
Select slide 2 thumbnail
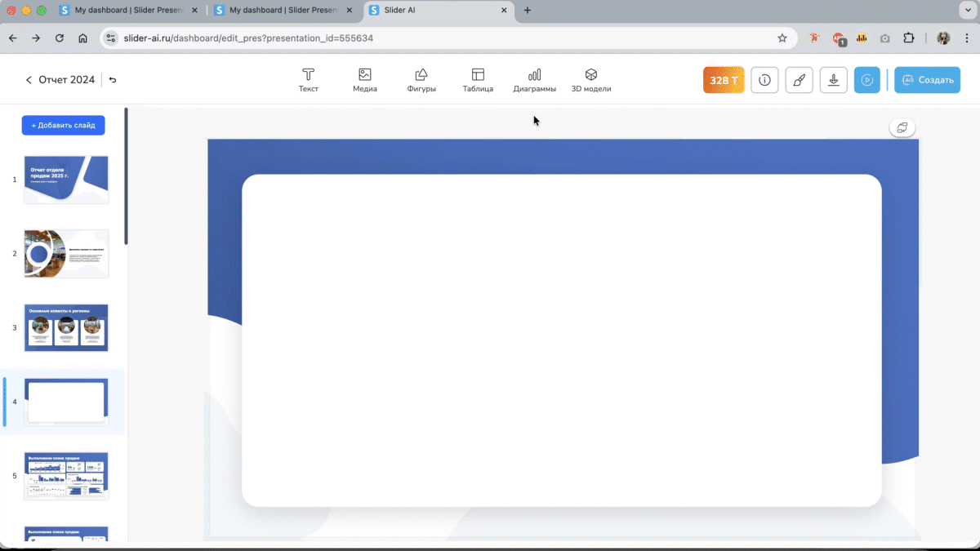coord(66,254)
